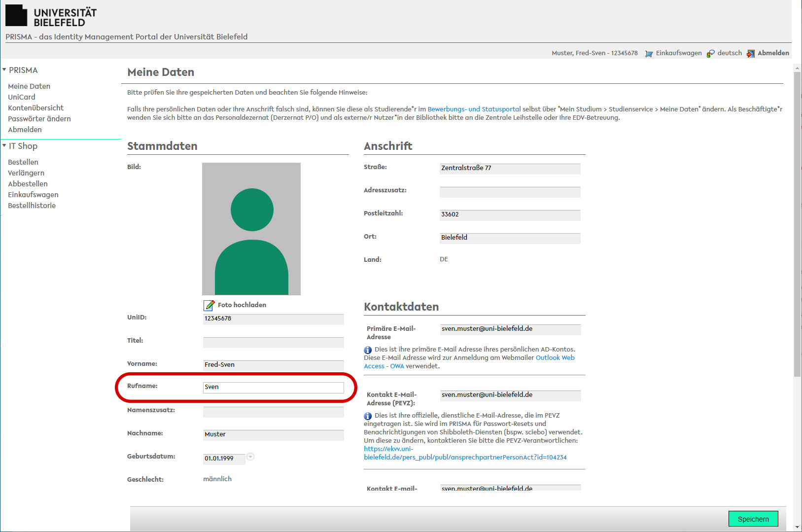
Task: Click the info icon under Primäre E-Mail-Adresse
Action: pyautogui.click(x=368, y=350)
